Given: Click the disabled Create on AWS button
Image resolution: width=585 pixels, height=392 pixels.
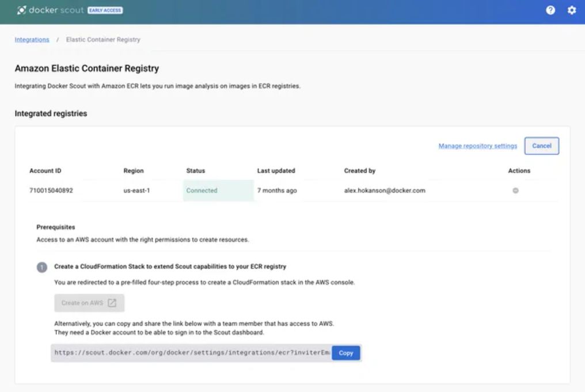Looking at the screenshot, I should coord(89,303).
